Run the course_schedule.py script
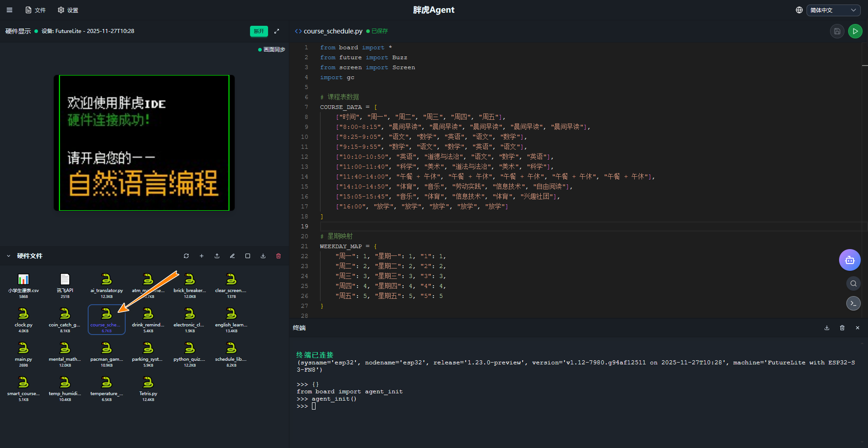868x448 pixels. (x=855, y=31)
